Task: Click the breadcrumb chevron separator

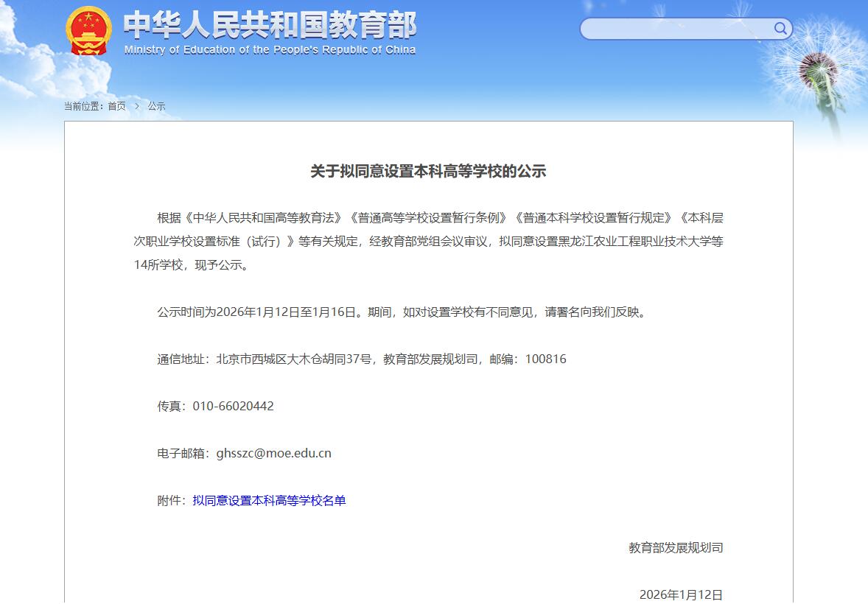Action: (x=136, y=106)
